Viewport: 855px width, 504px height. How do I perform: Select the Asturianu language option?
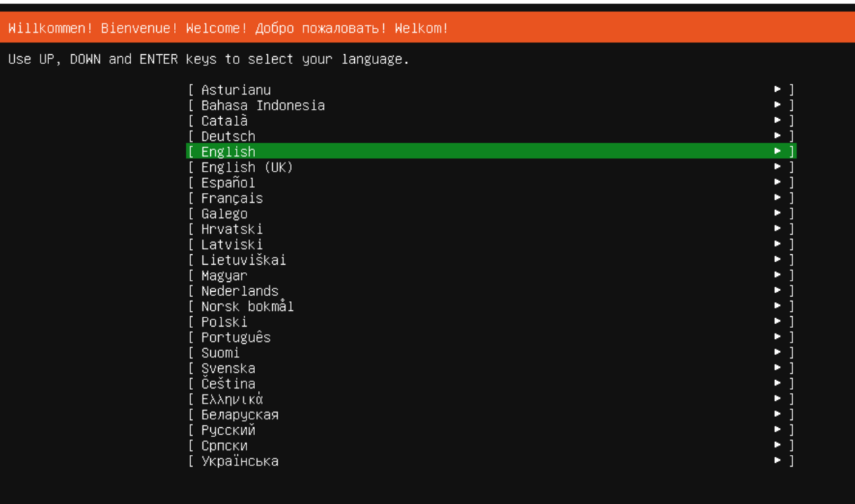[x=491, y=90]
